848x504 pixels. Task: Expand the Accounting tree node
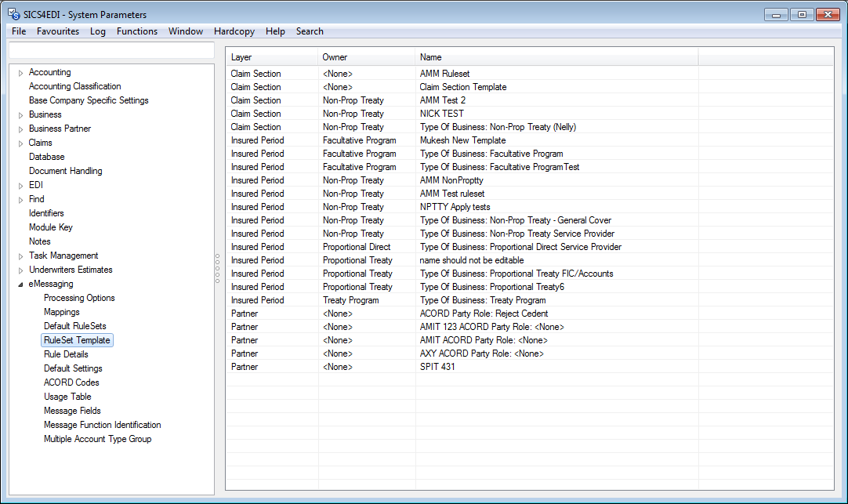pyautogui.click(x=20, y=72)
